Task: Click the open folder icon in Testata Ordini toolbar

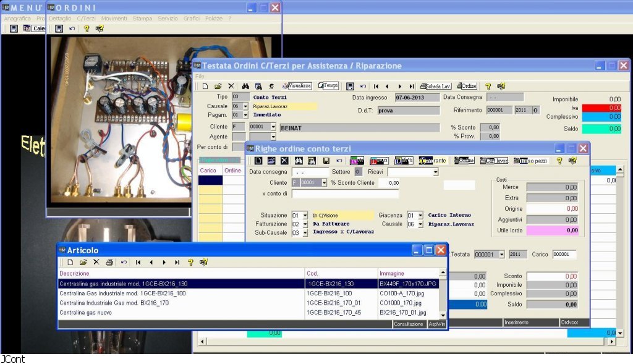Action: click(218, 86)
